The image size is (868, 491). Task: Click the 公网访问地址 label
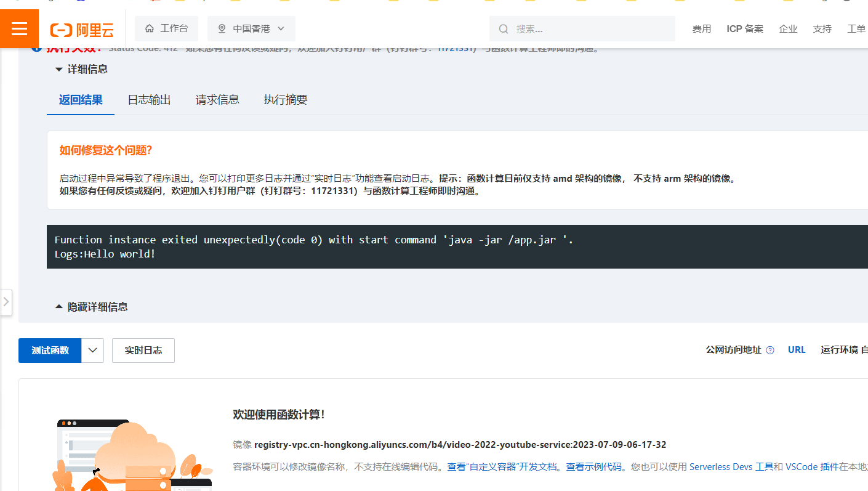[733, 350]
